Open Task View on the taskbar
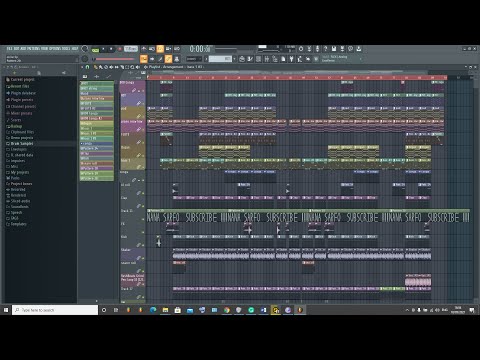 (x=116, y=310)
